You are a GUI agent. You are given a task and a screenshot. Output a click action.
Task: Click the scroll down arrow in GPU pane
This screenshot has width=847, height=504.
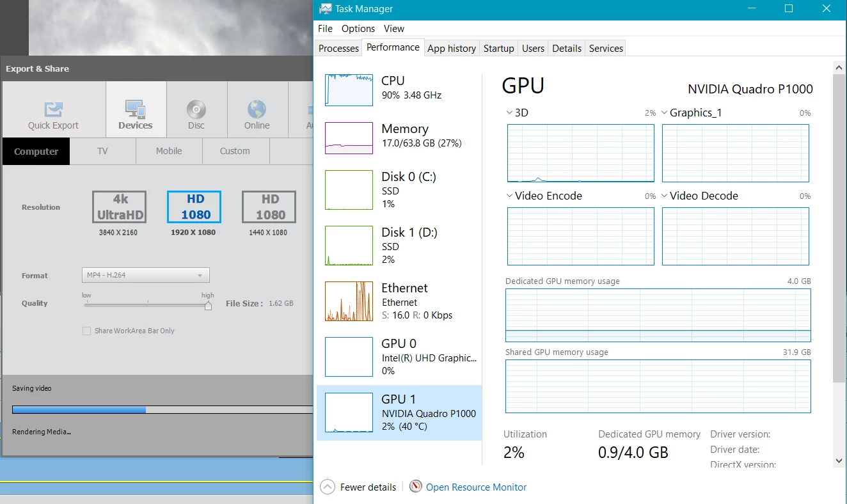point(839,461)
